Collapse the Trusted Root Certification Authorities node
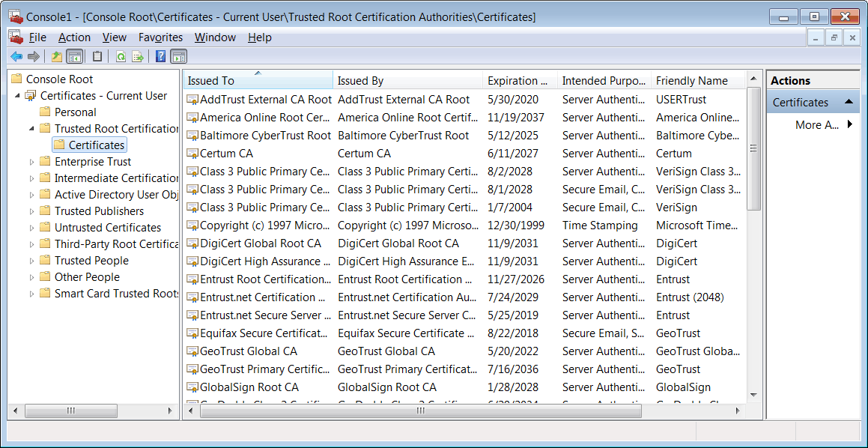 pos(31,128)
